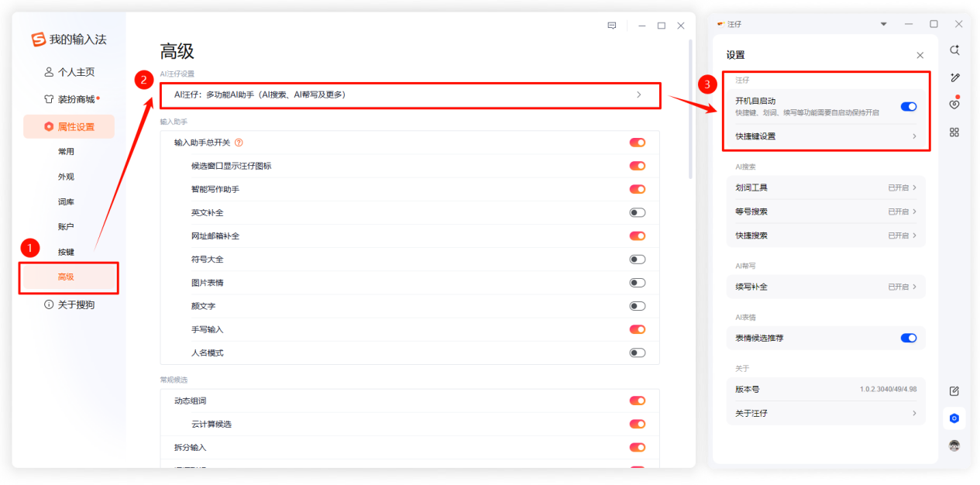Open the 汪仔 title bar dropdown arrow
The image size is (980, 485).
pyautogui.click(x=884, y=25)
